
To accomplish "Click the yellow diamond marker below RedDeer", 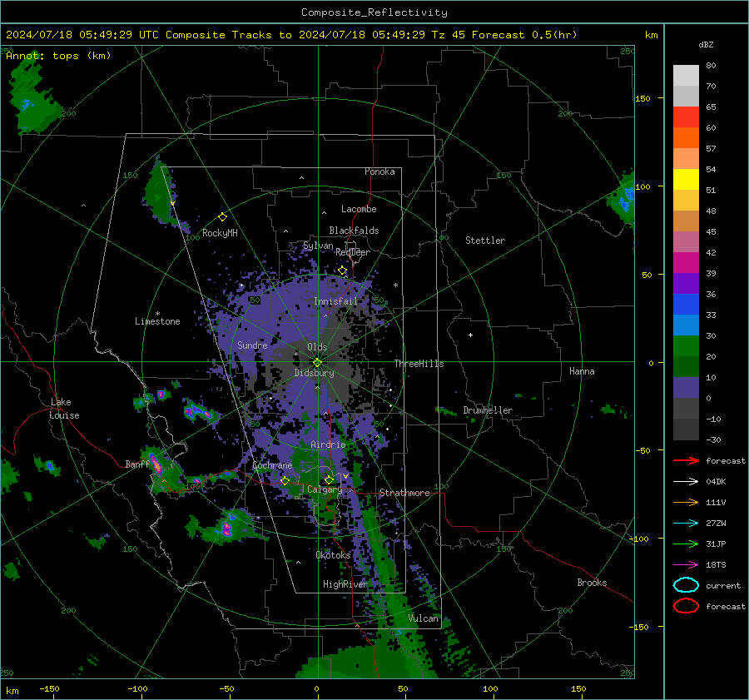I will tap(342, 271).
